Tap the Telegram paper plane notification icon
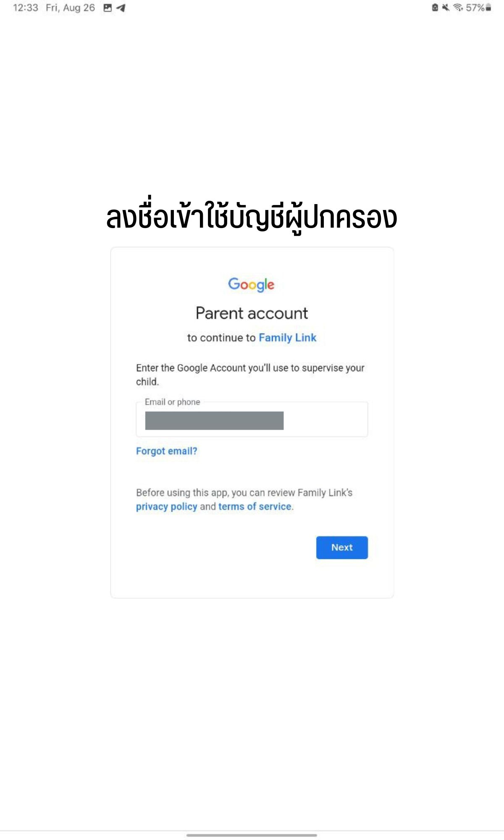 coord(121,8)
